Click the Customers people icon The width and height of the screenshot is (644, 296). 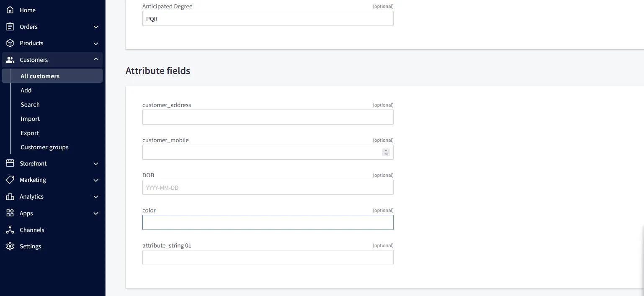[x=10, y=59]
